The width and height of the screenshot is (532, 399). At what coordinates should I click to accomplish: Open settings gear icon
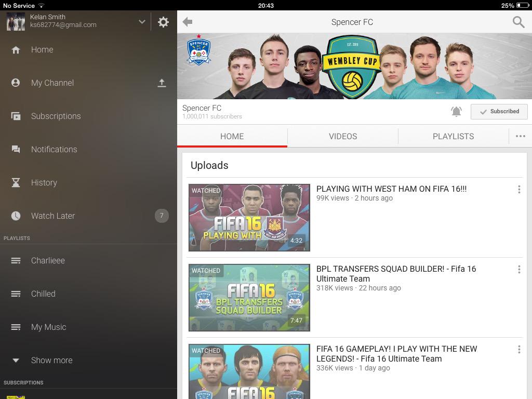(x=163, y=22)
